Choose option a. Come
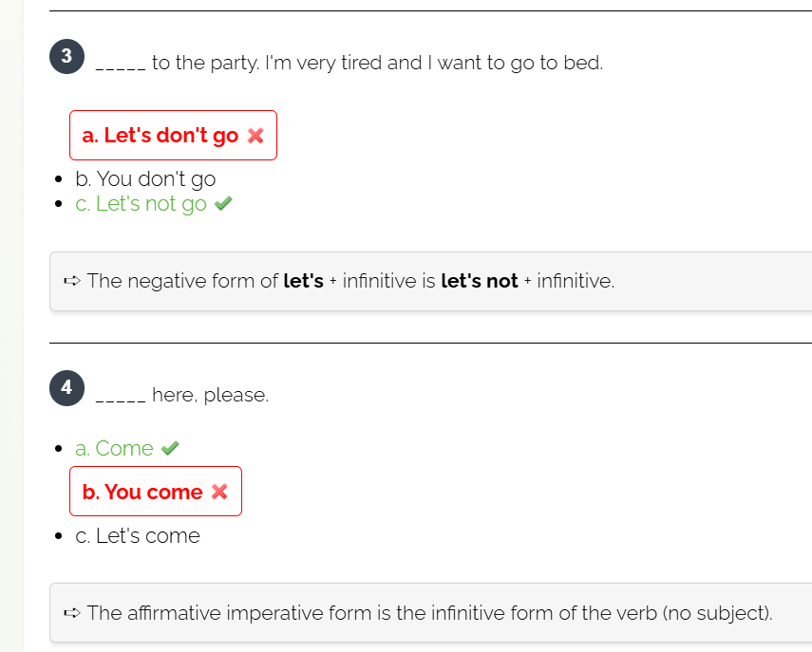Image resolution: width=812 pixels, height=652 pixels. pyautogui.click(x=114, y=448)
